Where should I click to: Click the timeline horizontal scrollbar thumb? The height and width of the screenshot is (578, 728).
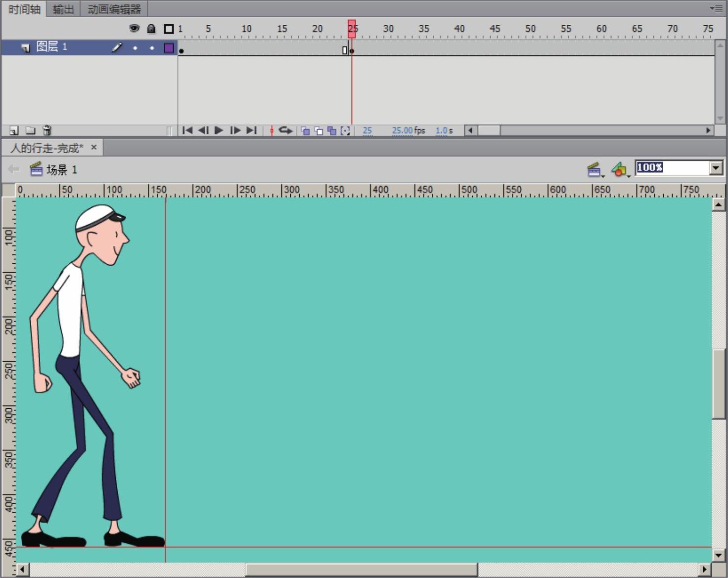click(x=489, y=131)
